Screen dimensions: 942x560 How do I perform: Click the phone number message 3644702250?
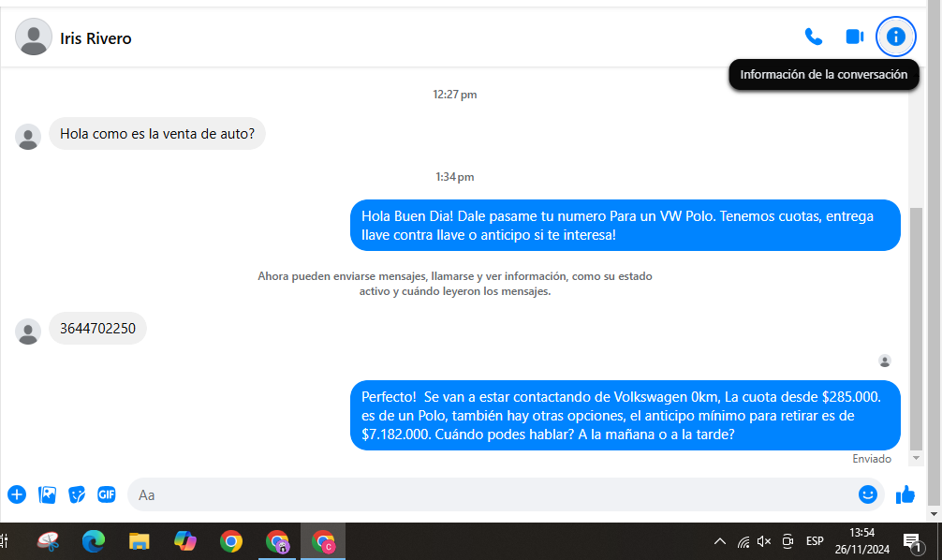click(x=97, y=329)
